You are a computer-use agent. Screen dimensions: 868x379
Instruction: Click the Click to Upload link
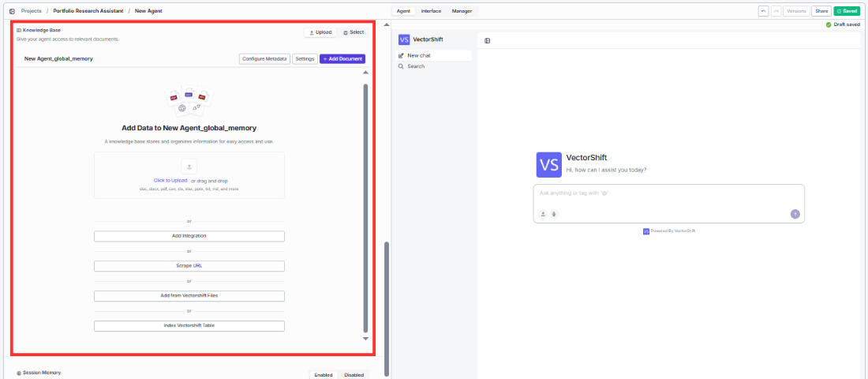click(170, 181)
